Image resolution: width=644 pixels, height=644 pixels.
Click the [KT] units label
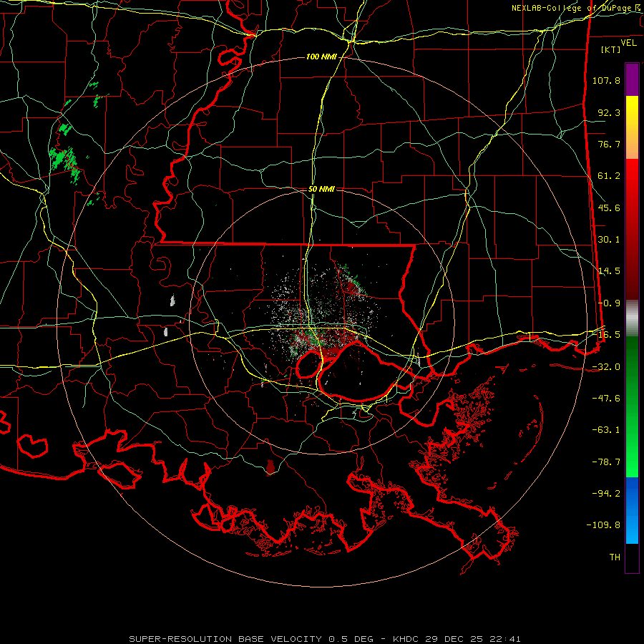611,49
